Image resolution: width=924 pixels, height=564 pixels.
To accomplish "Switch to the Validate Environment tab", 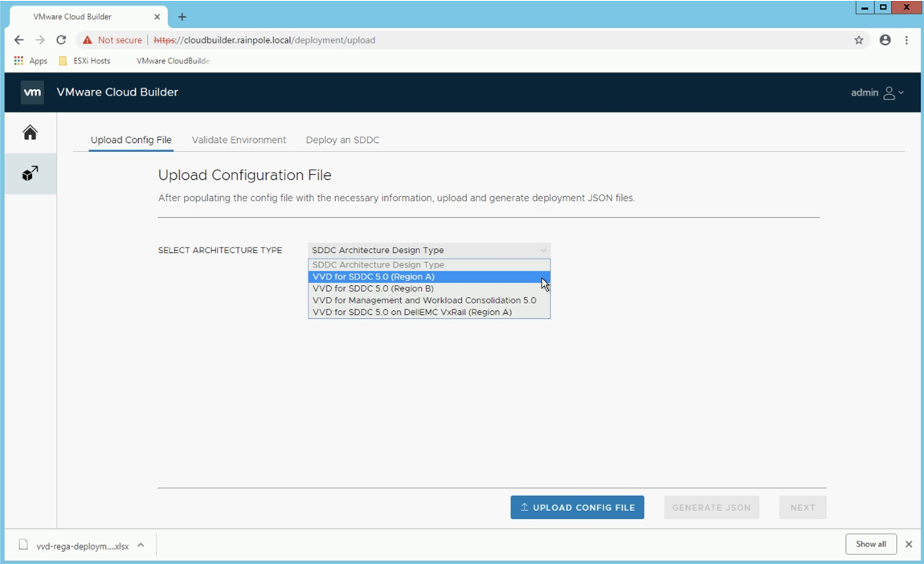I will (239, 140).
